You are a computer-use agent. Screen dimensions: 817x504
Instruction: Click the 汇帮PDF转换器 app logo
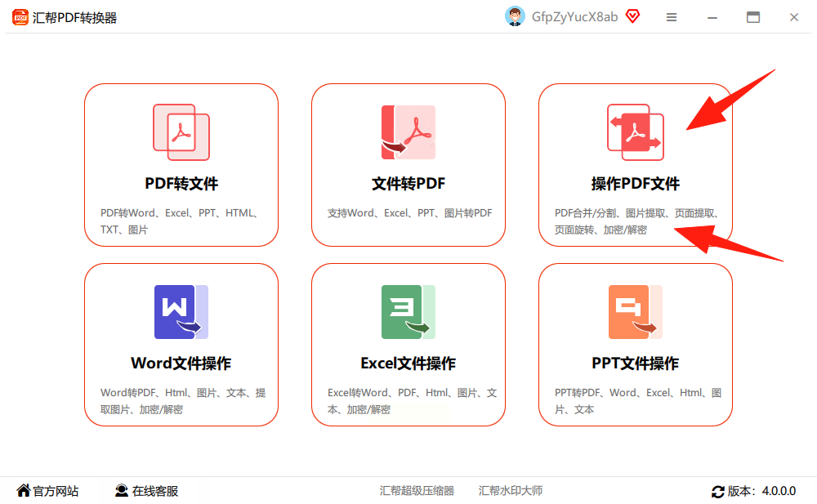[20, 17]
